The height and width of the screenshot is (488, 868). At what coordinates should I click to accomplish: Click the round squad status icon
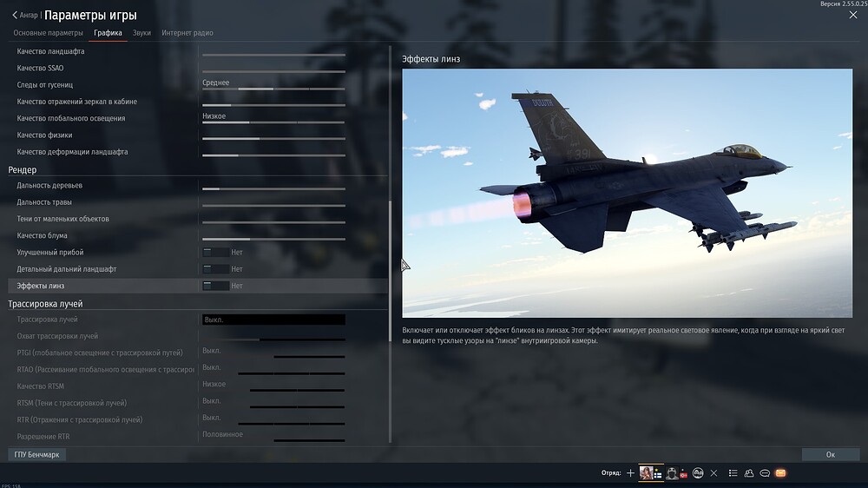point(698,473)
